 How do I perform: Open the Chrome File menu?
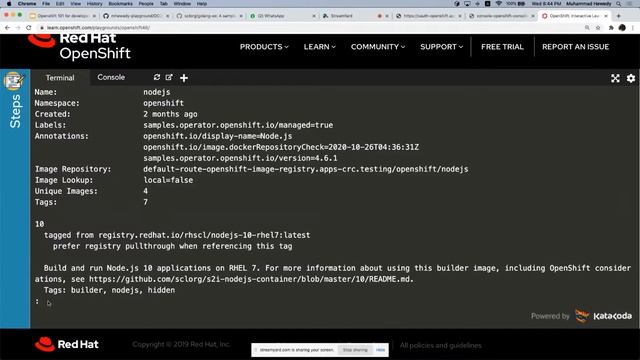[x=46, y=4]
